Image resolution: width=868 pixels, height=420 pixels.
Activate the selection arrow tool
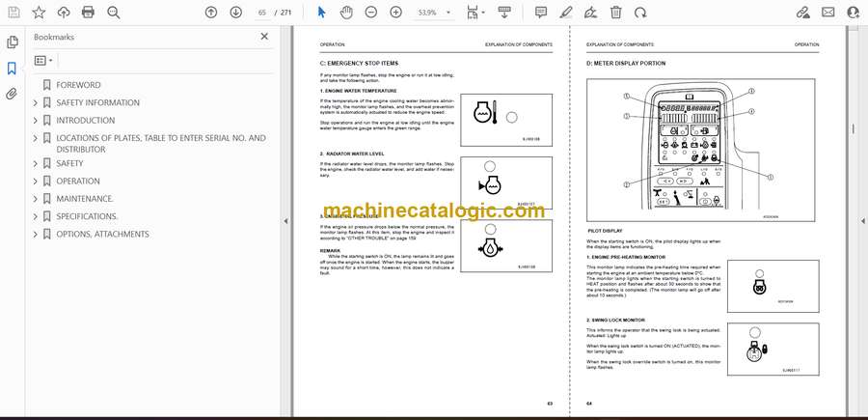pos(321,13)
